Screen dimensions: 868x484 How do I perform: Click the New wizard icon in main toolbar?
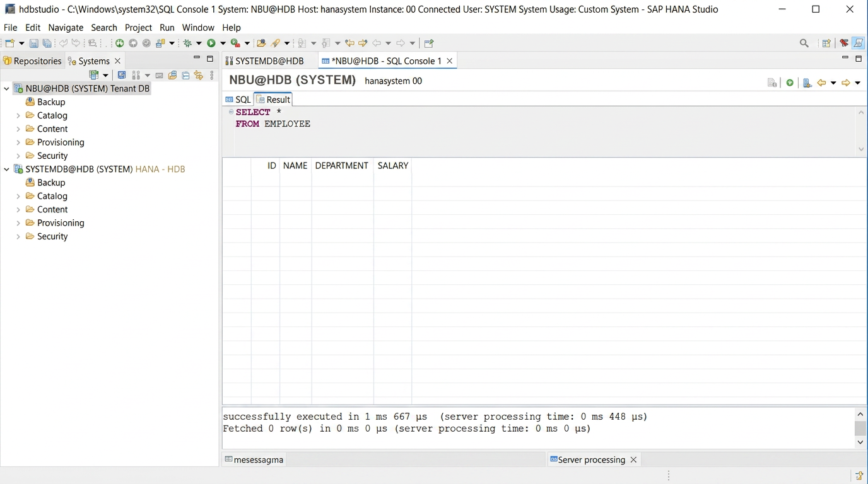pyautogui.click(x=9, y=43)
